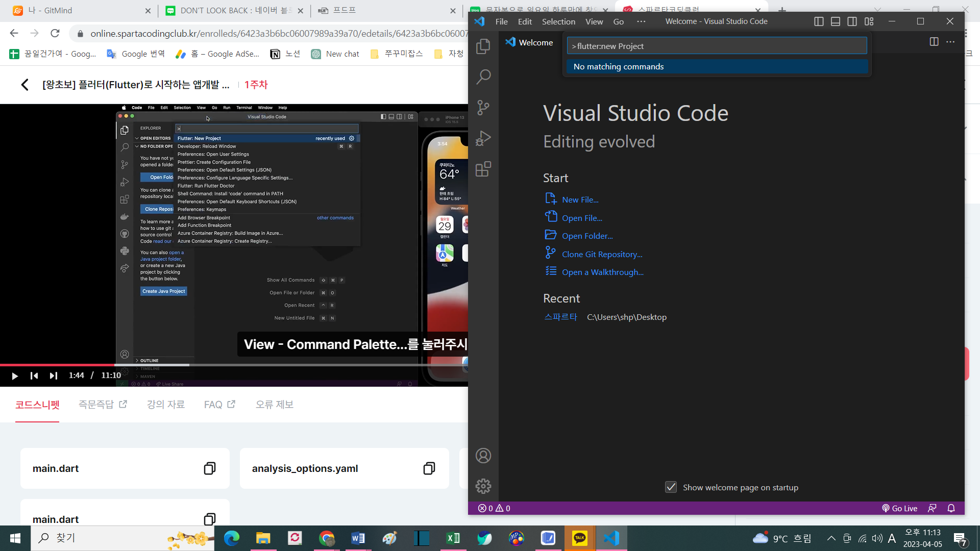Open Excel from the taskbar
980x551 pixels.
pos(453,538)
